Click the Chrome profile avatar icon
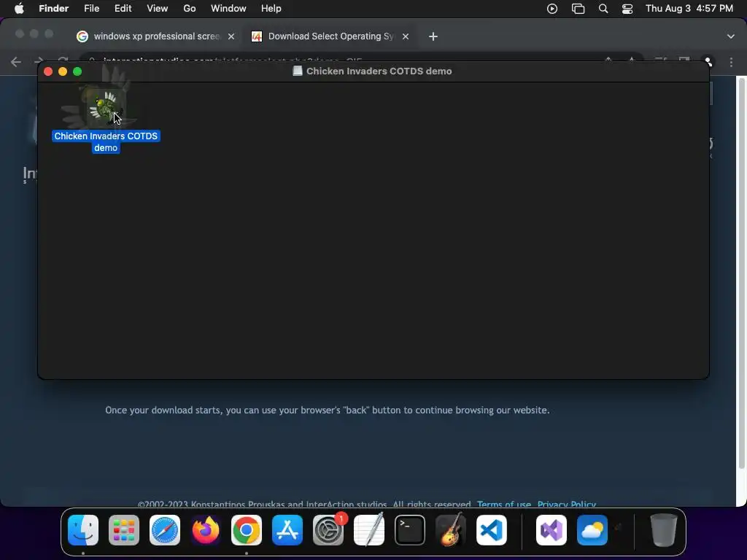 708,62
